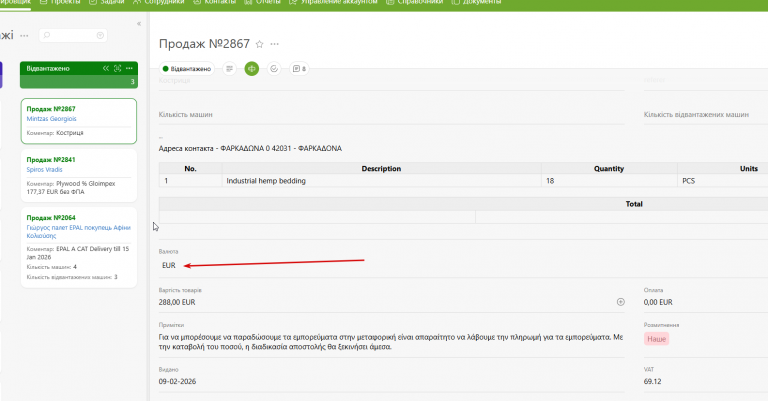The height and width of the screenshot is (401, 768).
Task: Open the Сотрудники menu tab
Action: click(x=159, y=2)
